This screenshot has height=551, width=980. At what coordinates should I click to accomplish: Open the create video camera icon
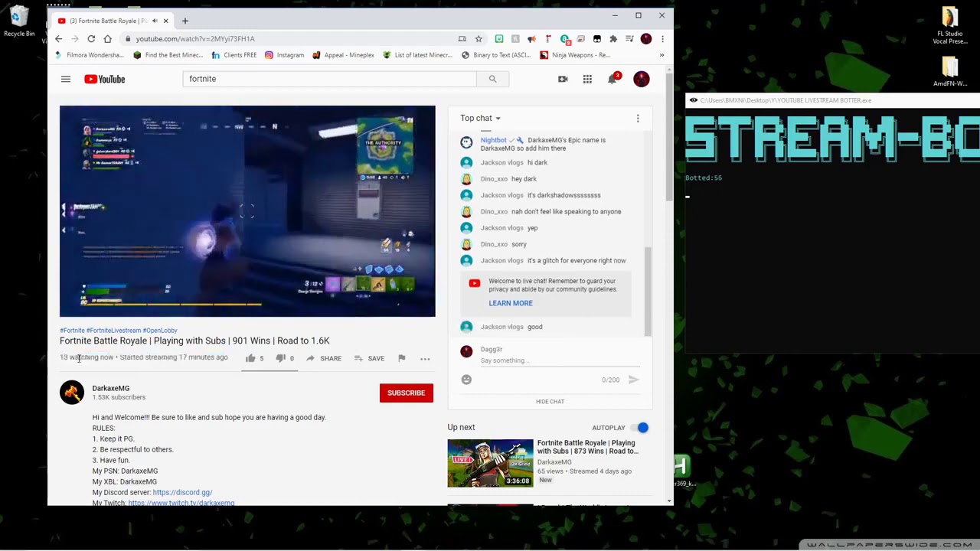tap(563, 79)
